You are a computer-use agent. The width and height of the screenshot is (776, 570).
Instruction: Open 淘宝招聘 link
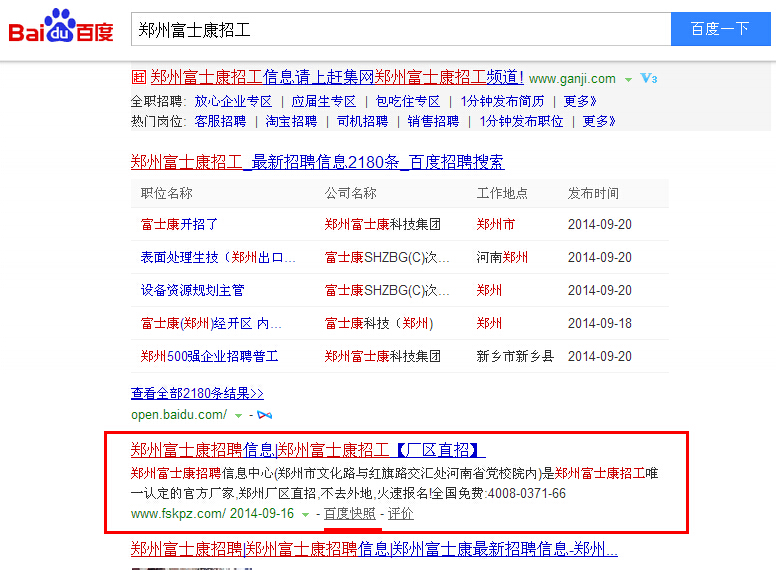291,121
